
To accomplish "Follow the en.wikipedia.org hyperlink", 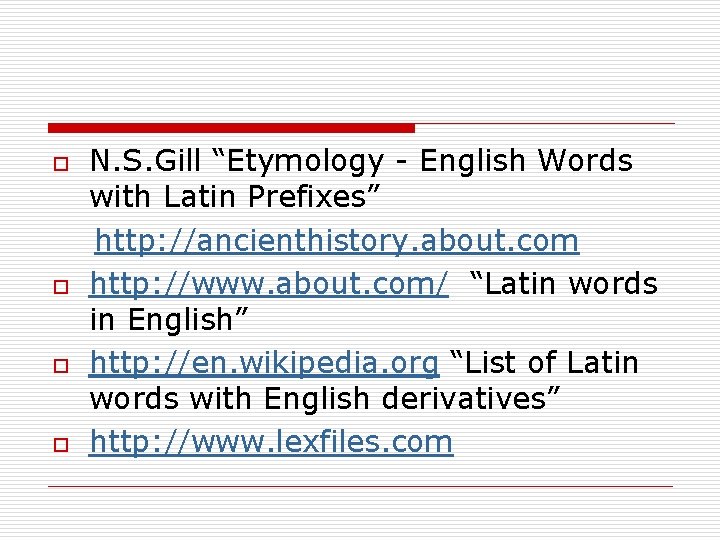I will click(264, 363).
